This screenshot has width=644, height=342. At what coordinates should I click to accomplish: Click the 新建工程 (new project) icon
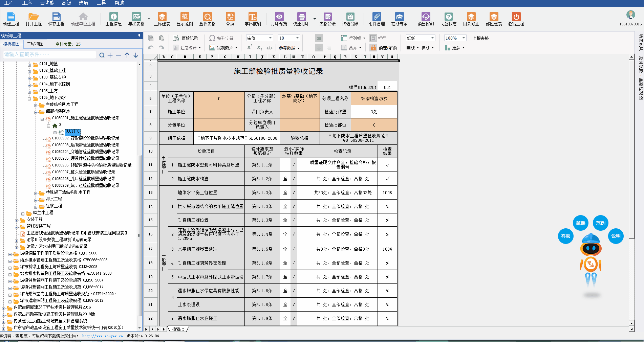pos(11,19)
